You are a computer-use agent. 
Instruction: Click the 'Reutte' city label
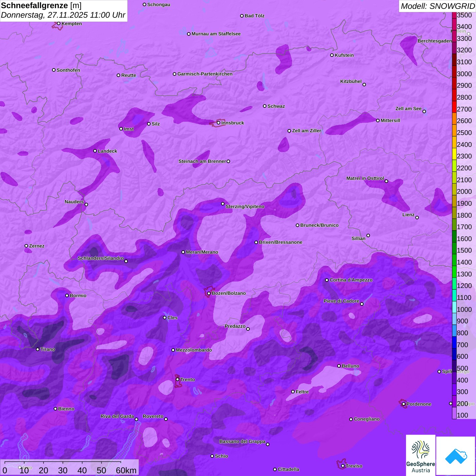click(x=129, y=75)
